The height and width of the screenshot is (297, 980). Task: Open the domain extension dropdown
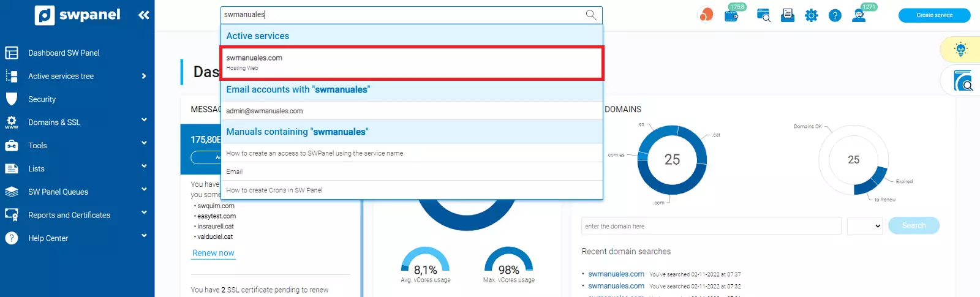click(x=864, y=226)
